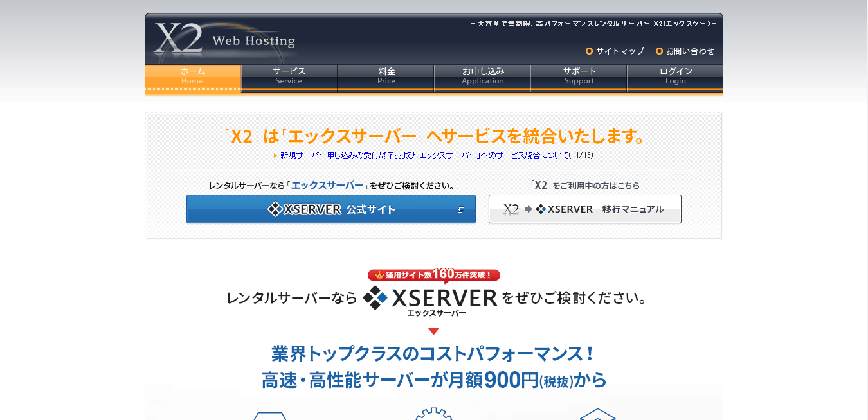Viewport: 868px width, 420px height.
Task: Select the お申し込み Application tab
Action: (x=482, y=79)
